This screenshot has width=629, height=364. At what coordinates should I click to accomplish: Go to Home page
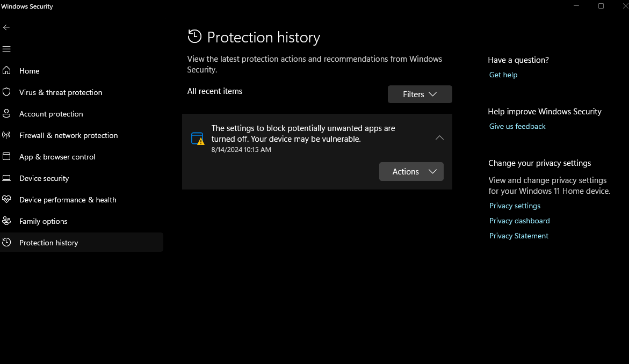(x=82, y=71)
